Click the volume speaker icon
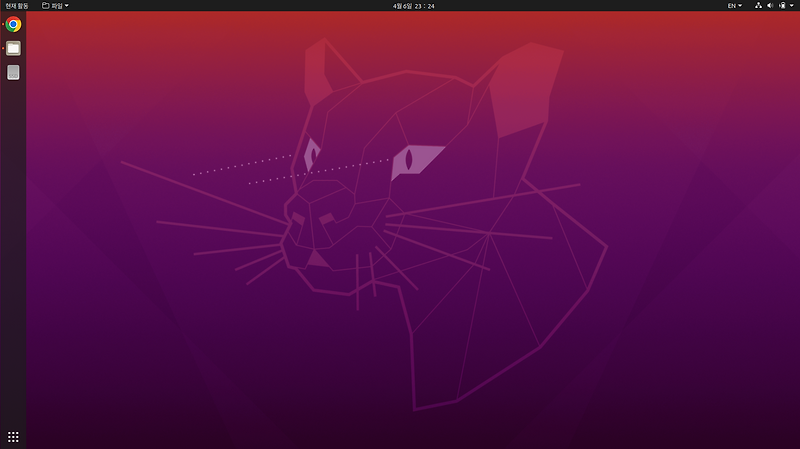The width and height of the screenshot is (800, 449). click(x=770, y=6)
